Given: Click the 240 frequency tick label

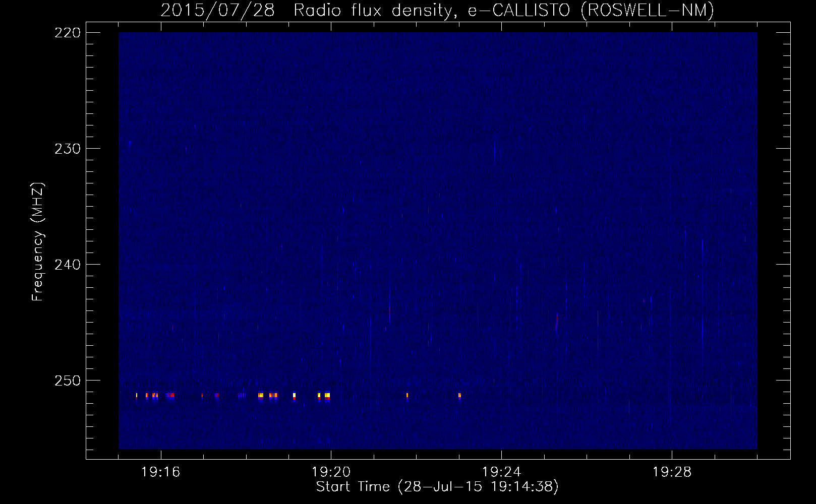Looking at the screenshot, I should click(67, 264).
